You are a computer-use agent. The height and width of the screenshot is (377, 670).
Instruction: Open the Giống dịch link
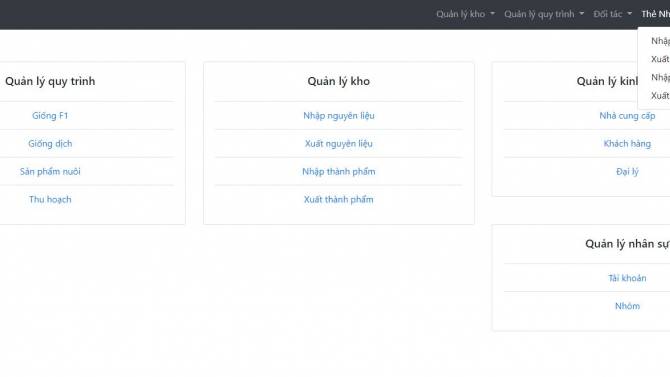50,144
